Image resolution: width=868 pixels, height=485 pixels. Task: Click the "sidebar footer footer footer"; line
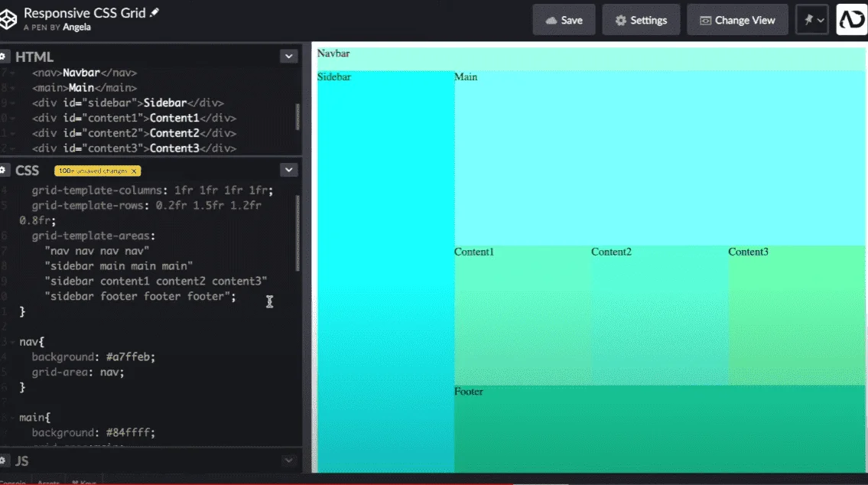click(140, 296)
